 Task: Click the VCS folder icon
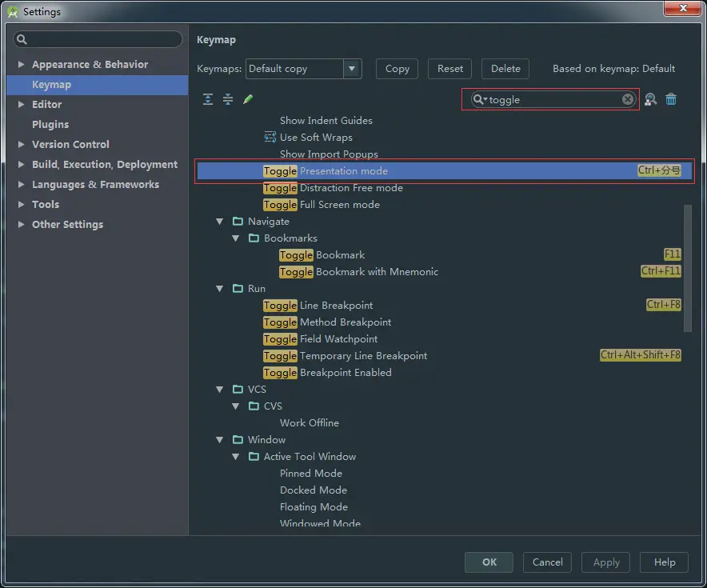(238, 389)
